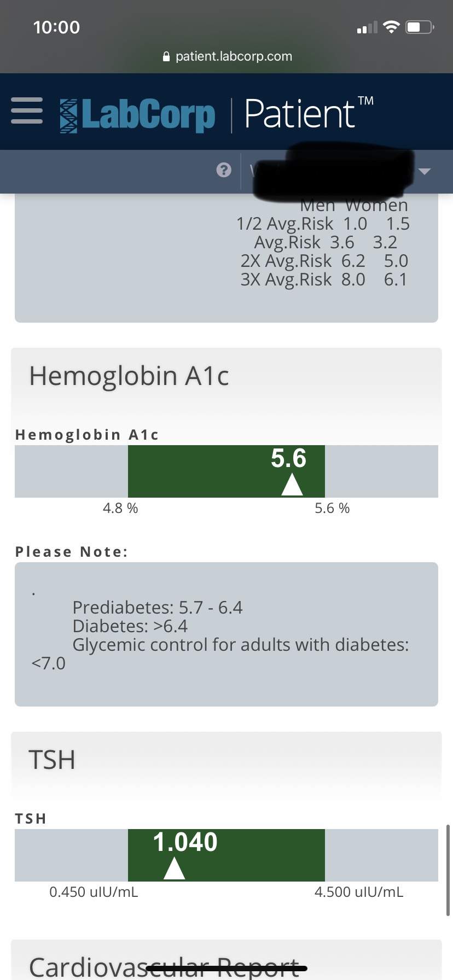Click the green TSH normal range bar
This screenshot has width=453, height=980.
point(263,855)
